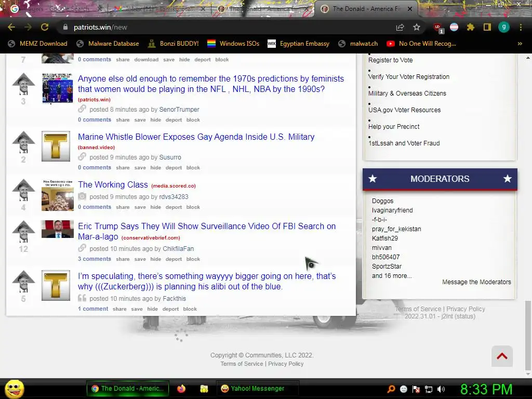
Task: Open the green profile avatar 'g'
Action: pyautogui.click(x=504, y=27)
